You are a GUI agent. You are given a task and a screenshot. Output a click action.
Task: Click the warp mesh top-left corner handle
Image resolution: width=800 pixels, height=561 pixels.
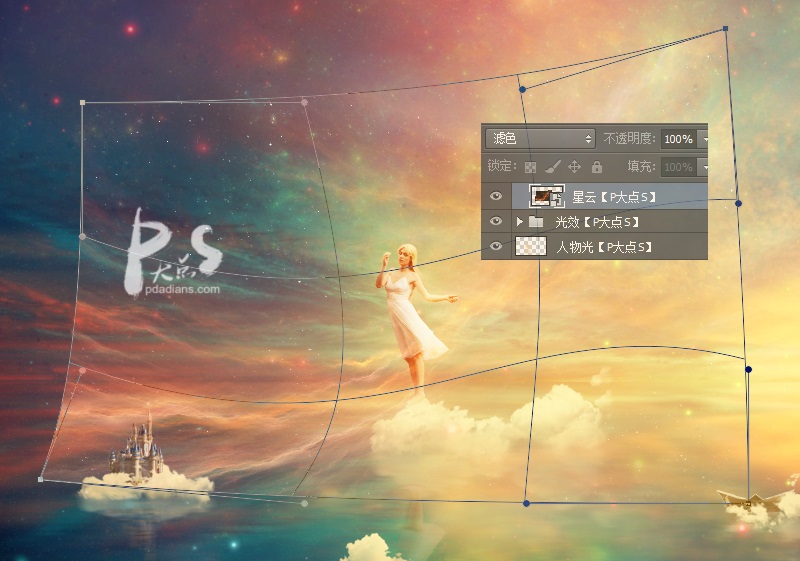pos(83,103)
